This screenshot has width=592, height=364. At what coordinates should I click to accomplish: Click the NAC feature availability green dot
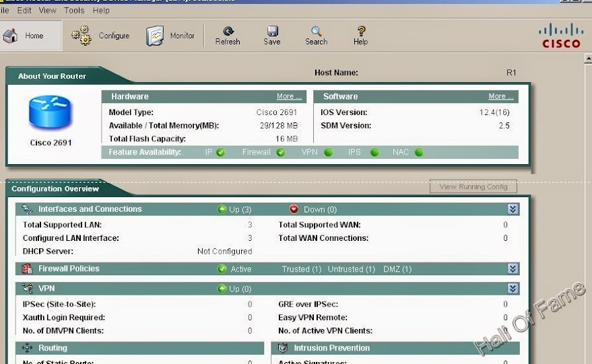click(419, 152)
